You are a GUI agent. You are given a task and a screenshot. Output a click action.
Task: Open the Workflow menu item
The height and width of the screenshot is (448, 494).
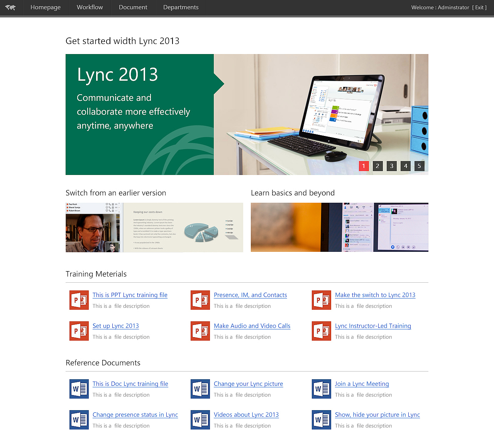90,7
